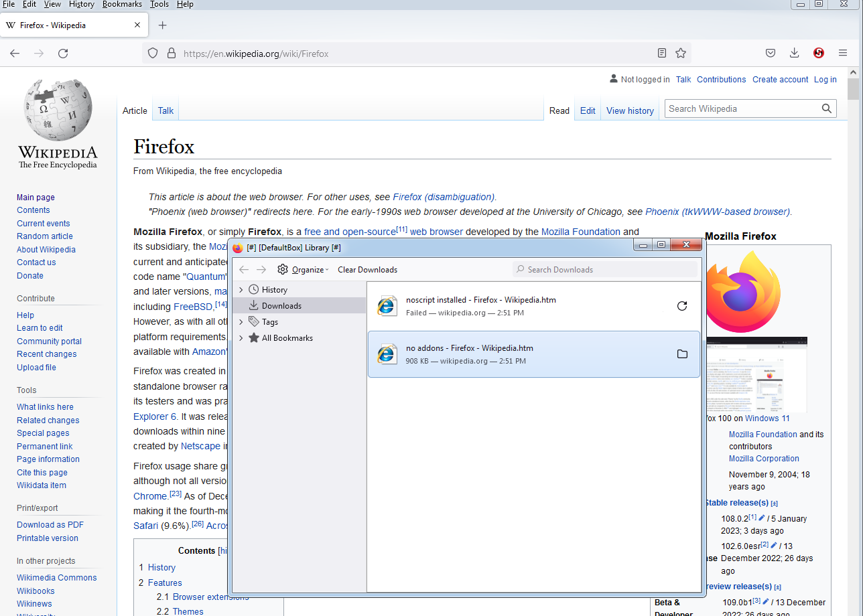
Task: Click the Downloads arrow in Firefox toolbar
Action: coord(794,53)
